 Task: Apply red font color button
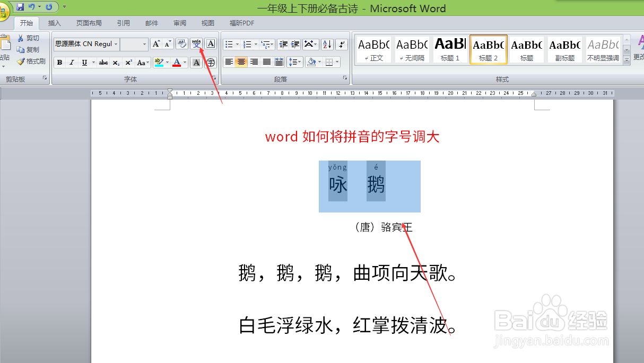pos(177,63)
